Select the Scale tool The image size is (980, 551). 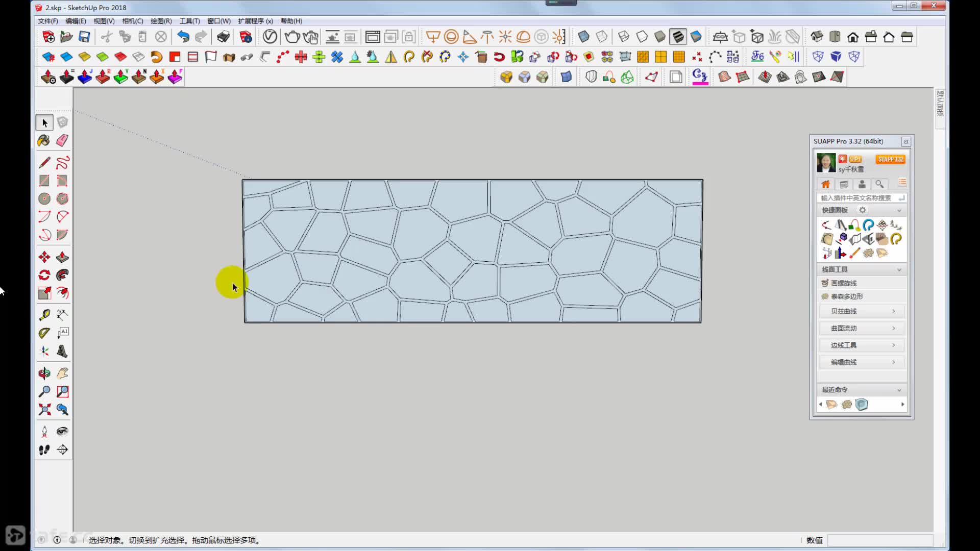pyautogui.click(x=44, y=293)
